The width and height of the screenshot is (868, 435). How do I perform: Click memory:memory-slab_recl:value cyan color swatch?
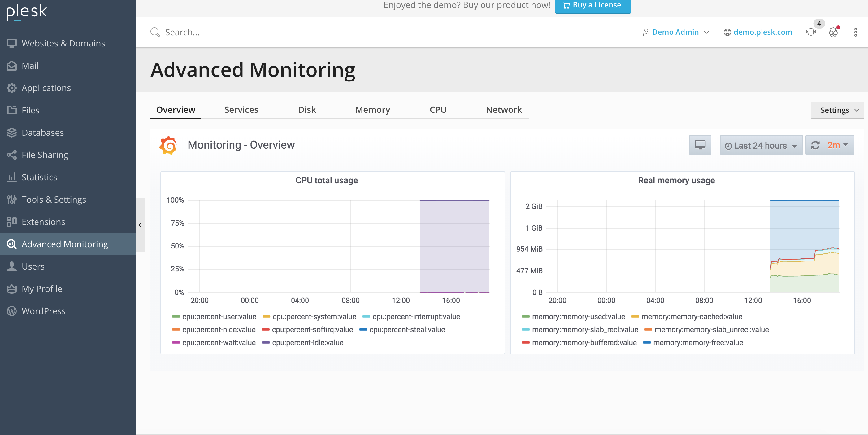(x=525, y=329)
